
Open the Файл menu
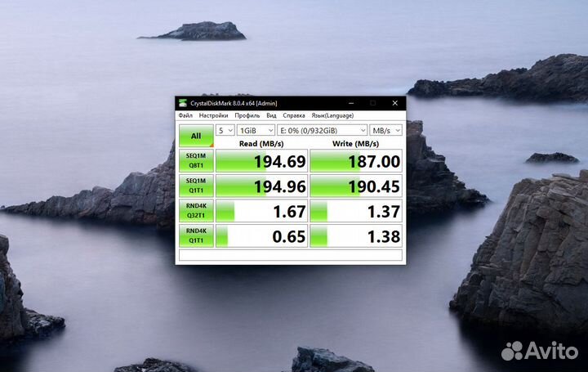(x=185, y=116)
